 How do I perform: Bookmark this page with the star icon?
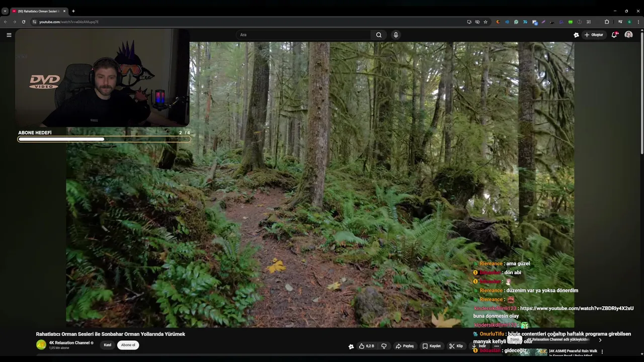486,22
